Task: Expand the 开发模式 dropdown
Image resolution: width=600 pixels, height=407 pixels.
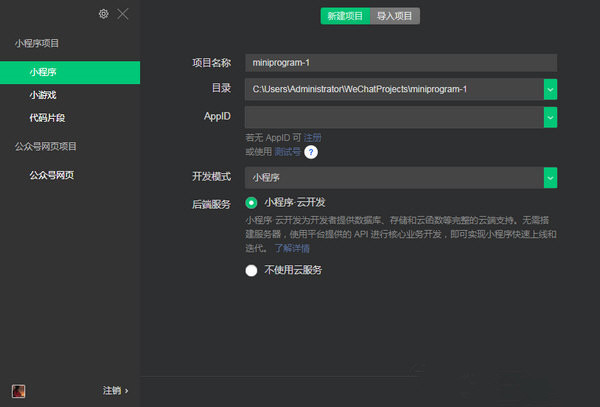Action: pyautogui.click(x=550, y=177)
